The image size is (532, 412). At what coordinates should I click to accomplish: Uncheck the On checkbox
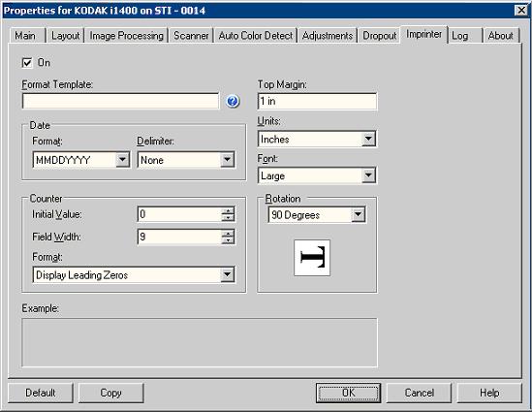pos(27,63)
